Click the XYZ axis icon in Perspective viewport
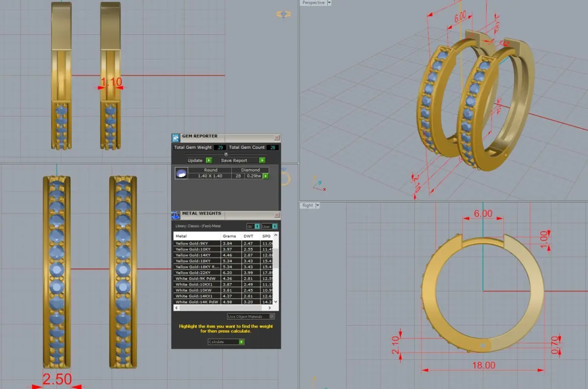 pyautogui.click(x=319, y=184)
